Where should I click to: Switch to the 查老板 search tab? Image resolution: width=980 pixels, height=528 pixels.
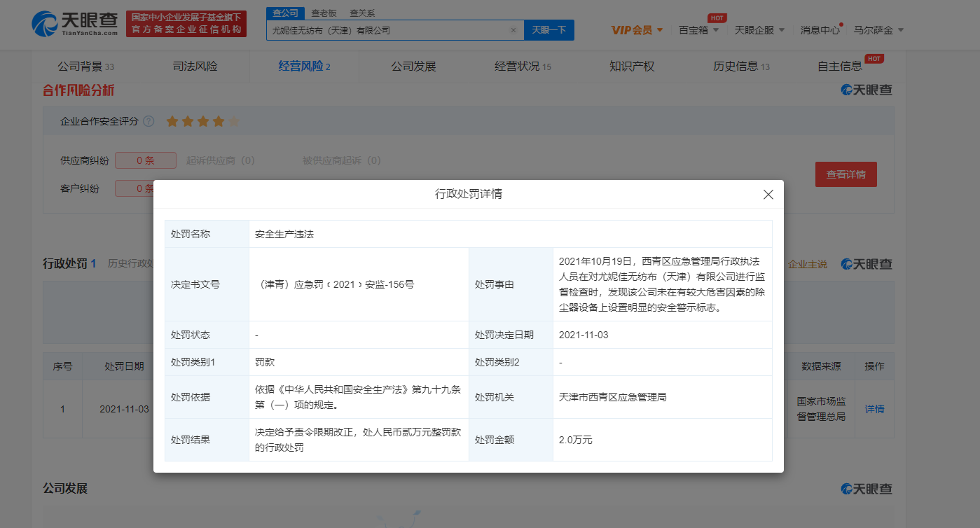point(324,13)
